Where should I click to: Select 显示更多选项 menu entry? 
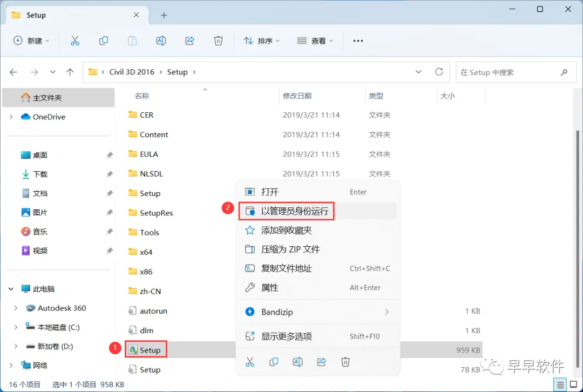point(318,336)
